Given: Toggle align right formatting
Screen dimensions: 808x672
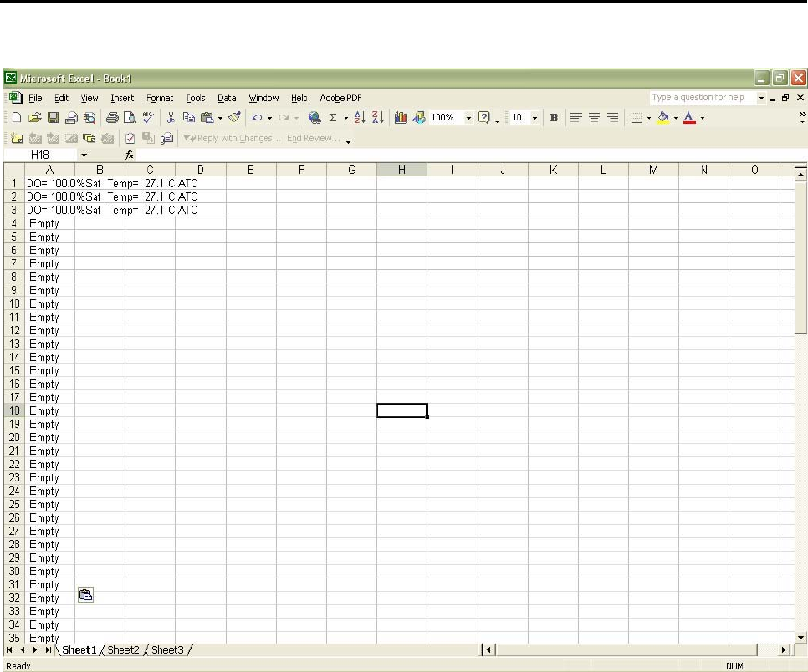Looking at the screenshot, I should click(613, 118).
